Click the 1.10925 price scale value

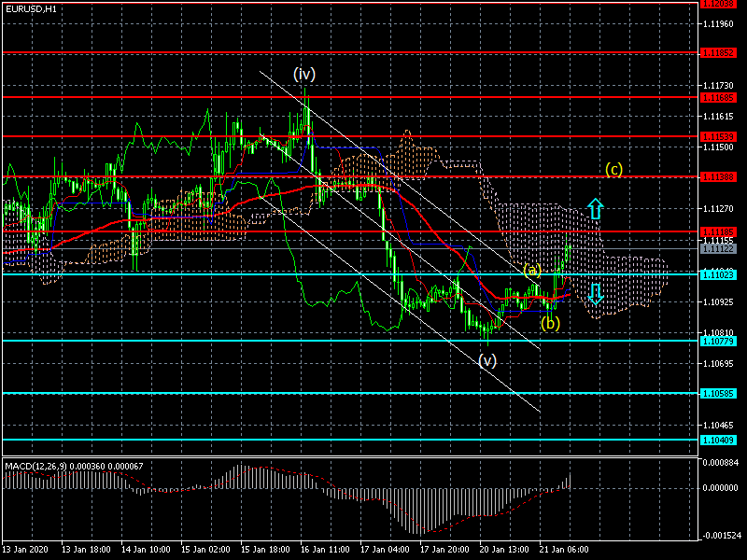(x=718, y=301)
